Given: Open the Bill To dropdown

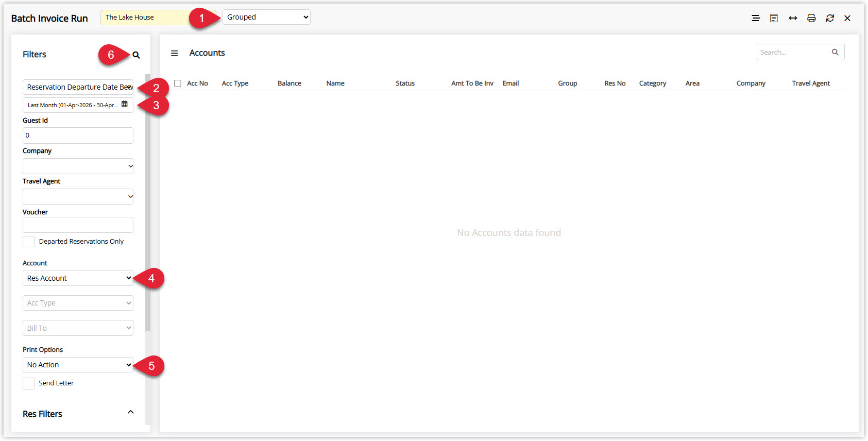Looking at the screenshot, I should [78, 328].
